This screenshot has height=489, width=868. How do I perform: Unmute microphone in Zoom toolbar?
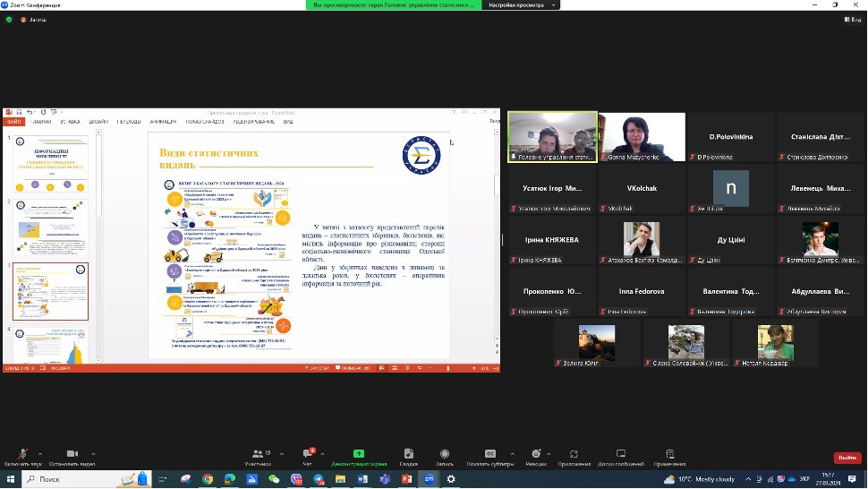[x=23, y=456]
